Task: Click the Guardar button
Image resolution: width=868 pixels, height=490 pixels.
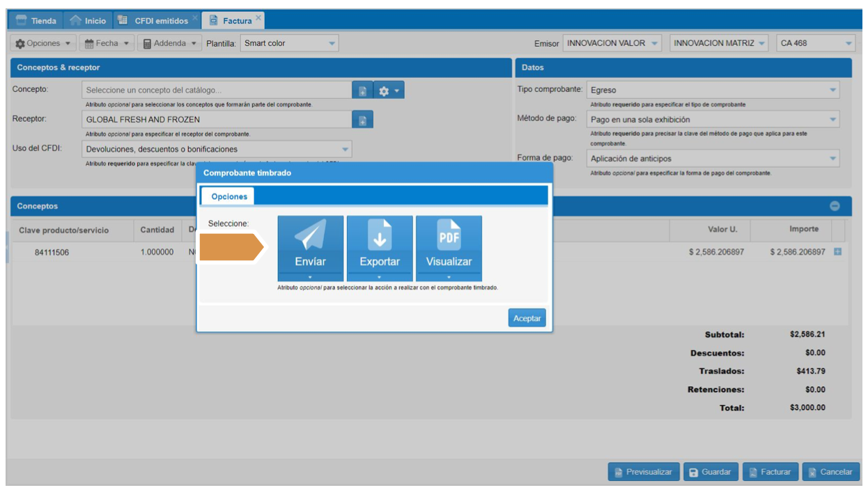Action: [709, 472]
